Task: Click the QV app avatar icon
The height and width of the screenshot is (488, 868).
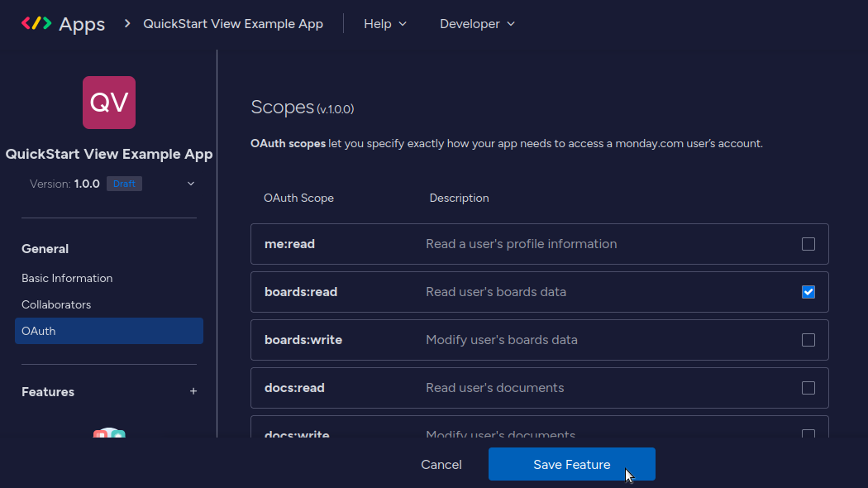Action: pyautogui.click(x=109, y=103)
